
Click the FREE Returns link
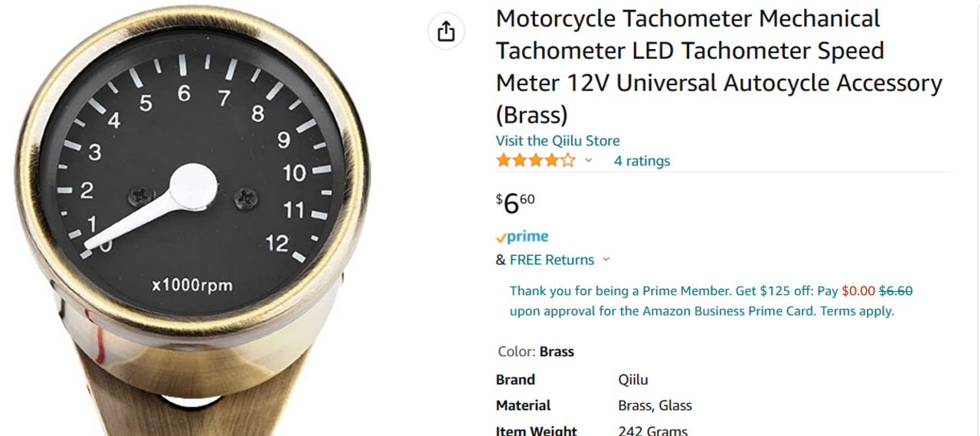(x=551, y=260)
